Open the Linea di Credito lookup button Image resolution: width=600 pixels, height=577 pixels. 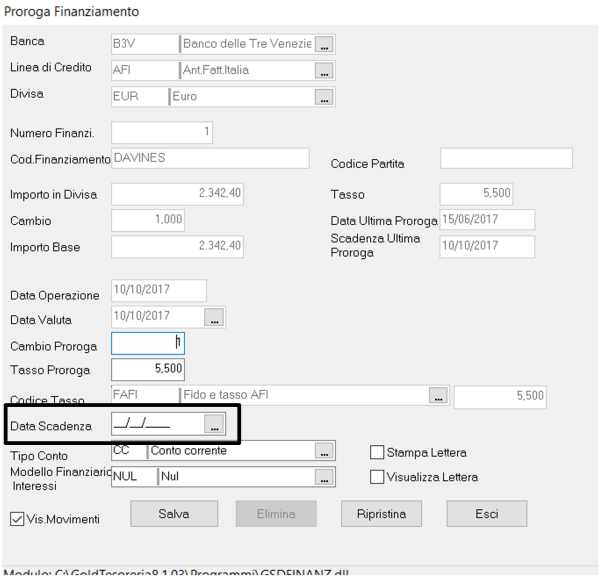coord(323,71)
